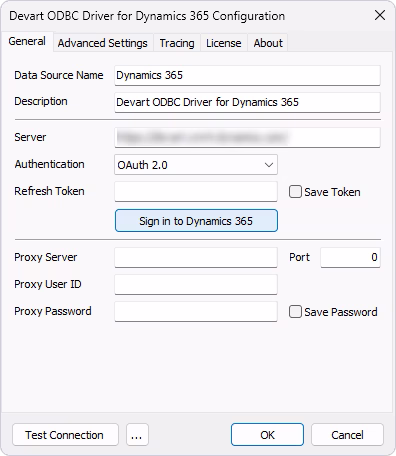Click the Proxy Password field

click(x=196, y=311)
